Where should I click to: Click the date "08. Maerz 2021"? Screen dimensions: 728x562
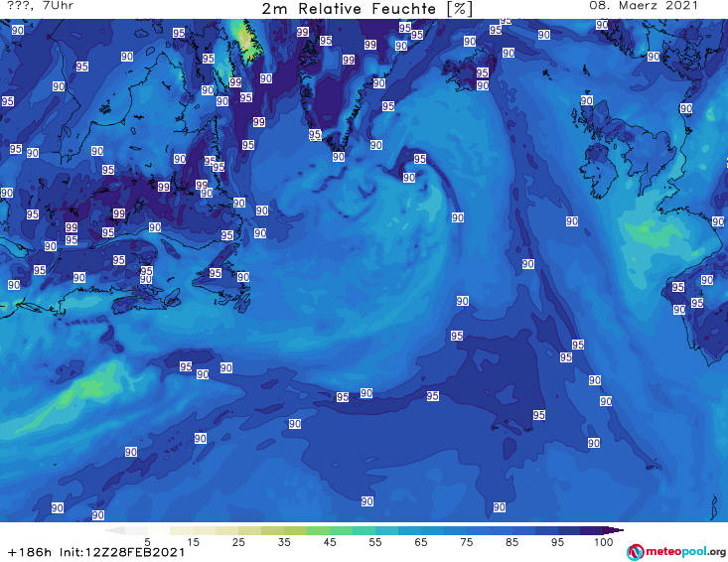pos(644,6)
